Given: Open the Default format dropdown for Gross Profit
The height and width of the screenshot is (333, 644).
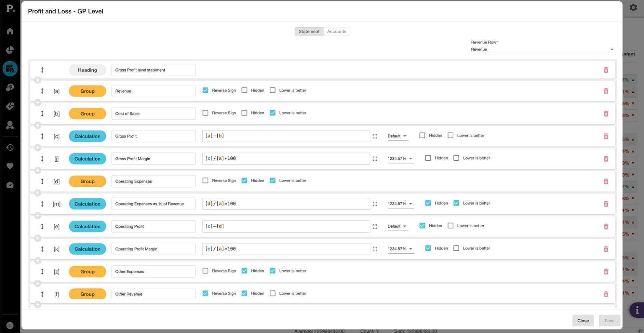Looking at the screenshot, I should pos(397,136).
